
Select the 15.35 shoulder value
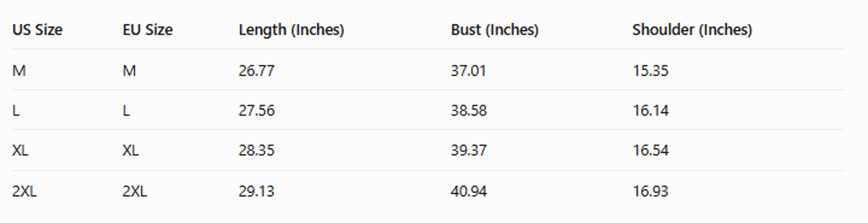(x=650, y=71)
